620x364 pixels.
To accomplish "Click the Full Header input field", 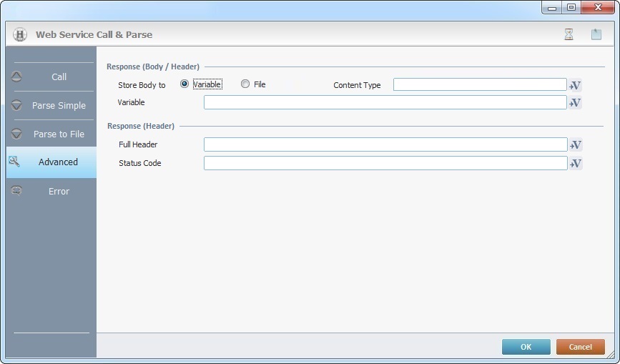I will pyautogui.click(x=385, y=145).
